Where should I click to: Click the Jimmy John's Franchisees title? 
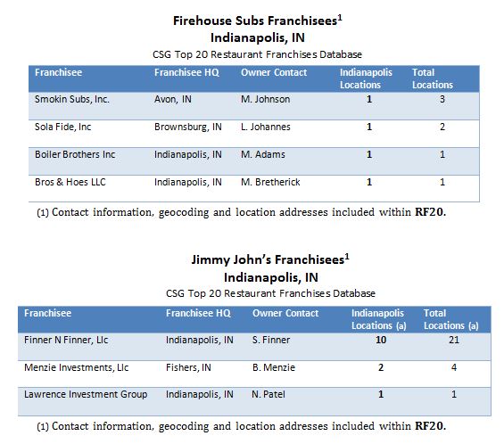tap(270, 259)
